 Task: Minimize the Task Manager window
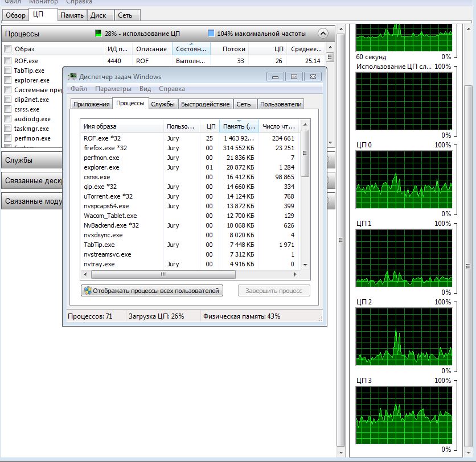click(276, 77)
